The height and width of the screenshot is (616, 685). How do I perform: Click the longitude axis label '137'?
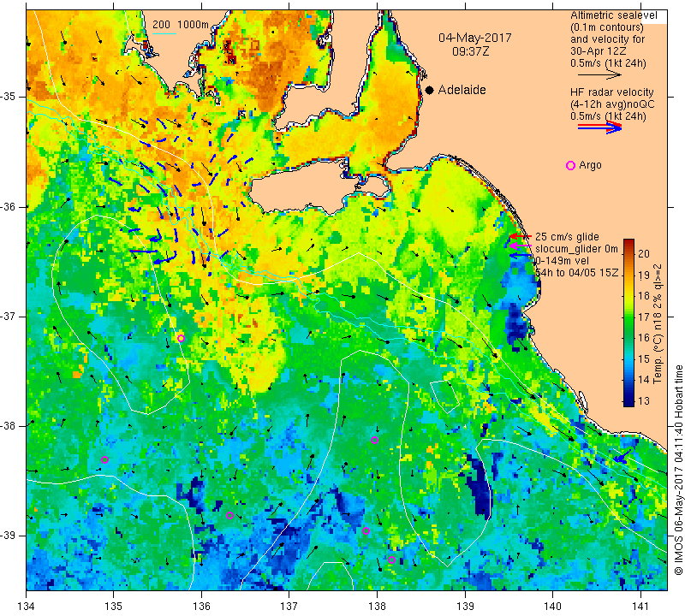(289, 606)
